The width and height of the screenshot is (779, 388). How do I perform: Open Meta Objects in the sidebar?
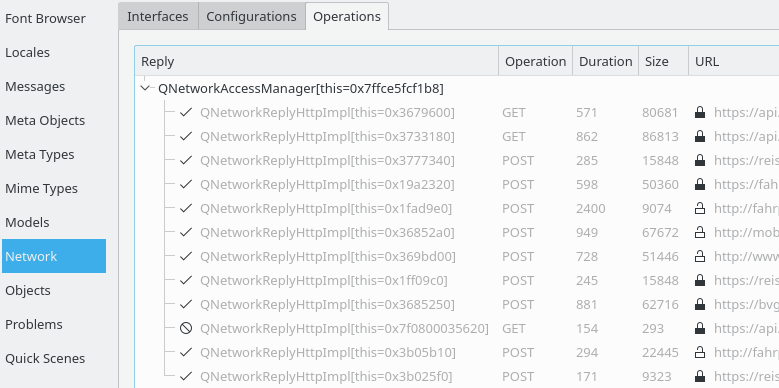click(45, 120)
